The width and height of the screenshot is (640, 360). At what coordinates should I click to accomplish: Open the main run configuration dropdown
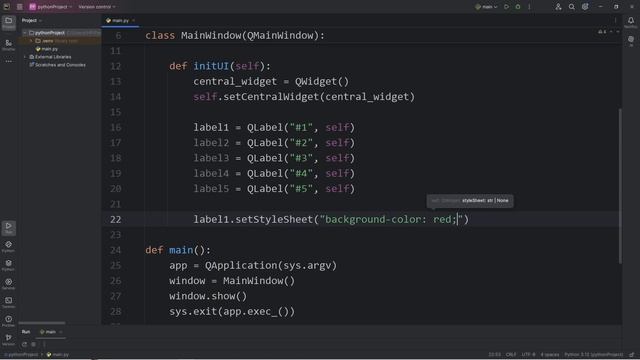pos(487,7)
